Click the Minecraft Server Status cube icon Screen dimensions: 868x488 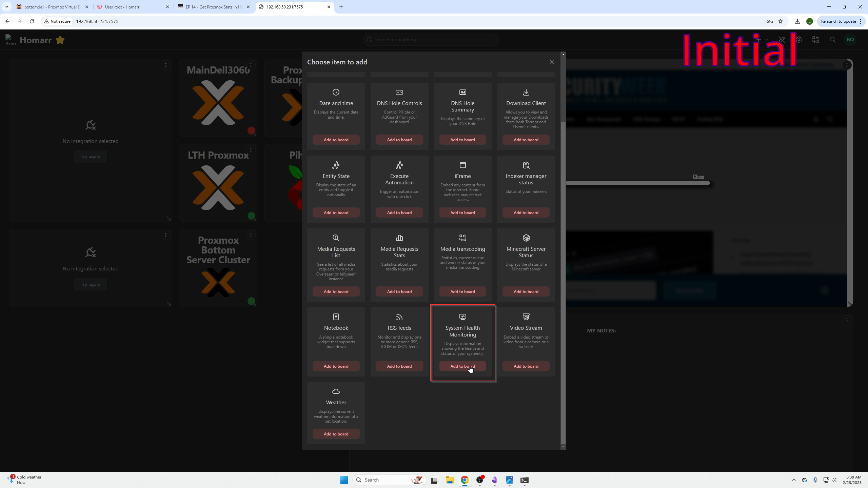526,238
